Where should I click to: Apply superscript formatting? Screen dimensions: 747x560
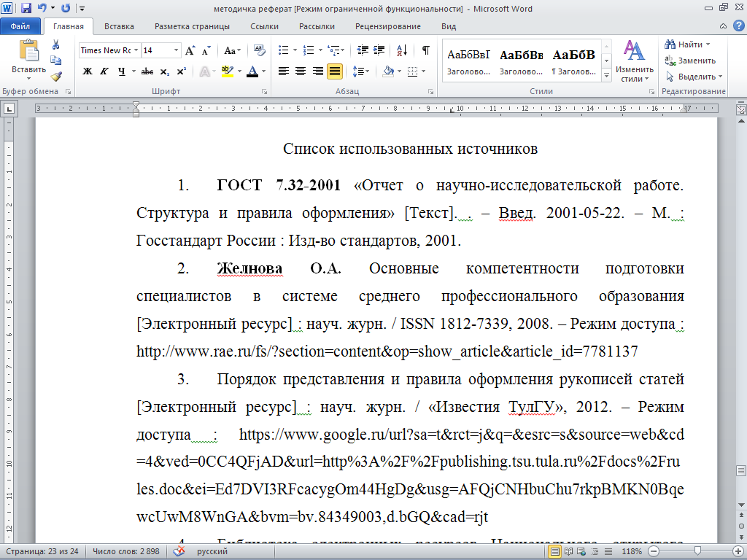[181, 71]
